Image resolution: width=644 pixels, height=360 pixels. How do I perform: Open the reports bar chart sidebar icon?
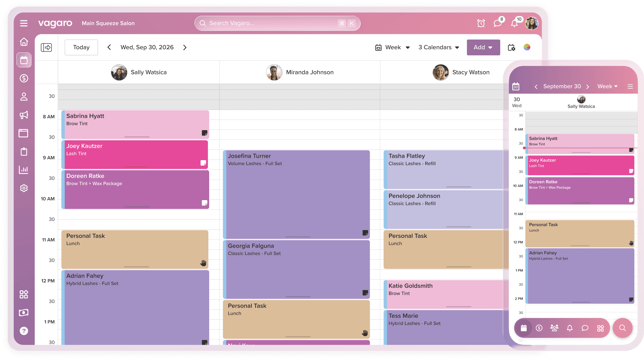coord(24,170)
